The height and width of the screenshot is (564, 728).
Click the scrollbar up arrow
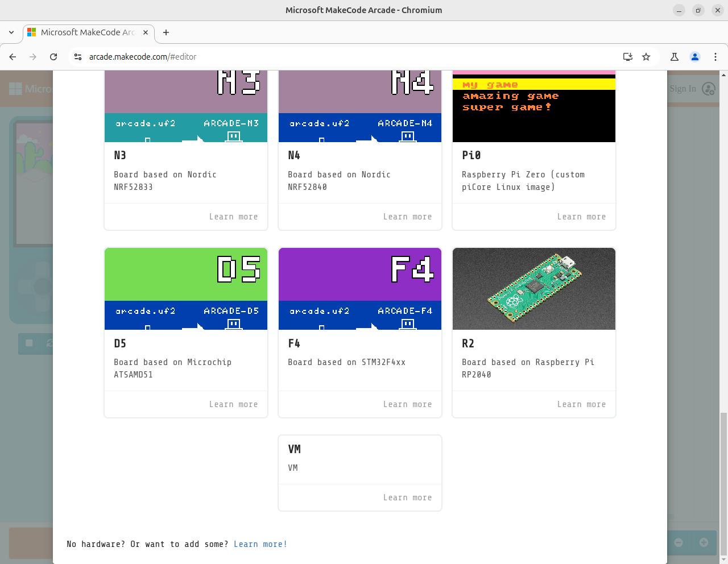[723, 74]
